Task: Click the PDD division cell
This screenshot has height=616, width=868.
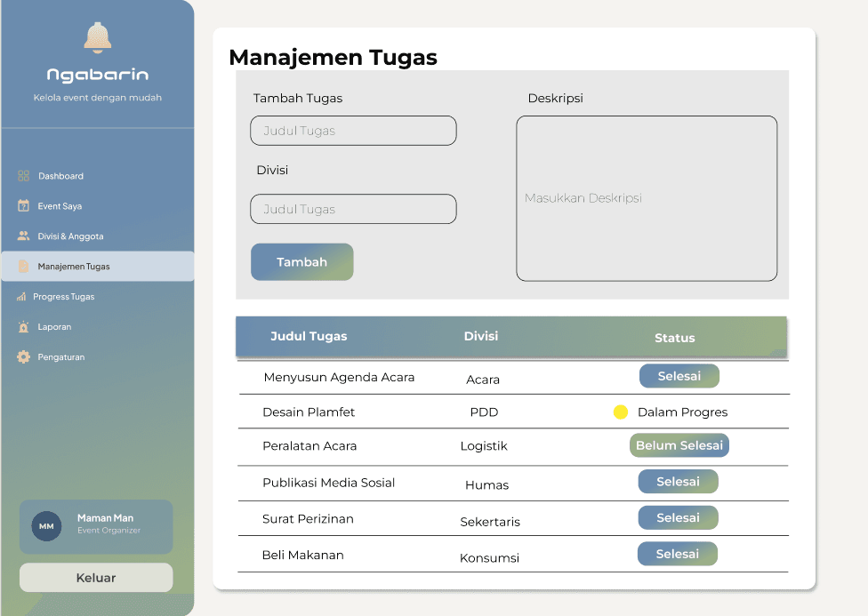Action: click(484, 412)
